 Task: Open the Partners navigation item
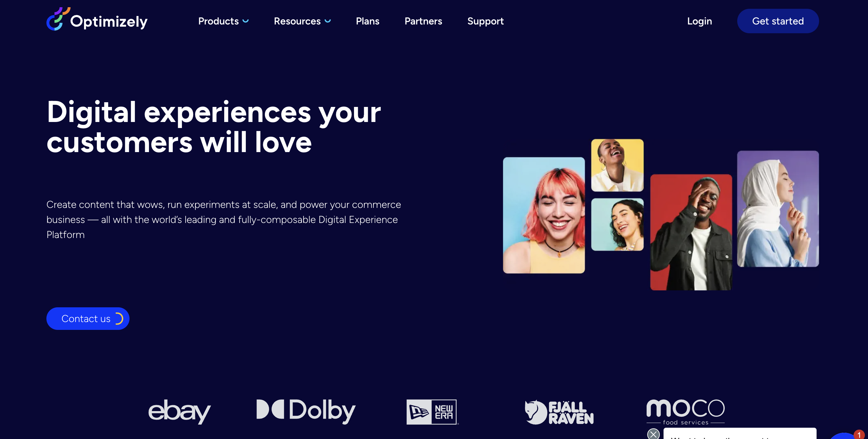(423, 21)
